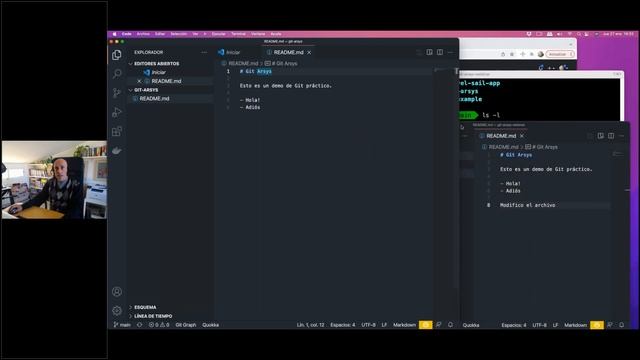Open the Run and Debug view icon

pyautogui.click(x=117, y=112)
